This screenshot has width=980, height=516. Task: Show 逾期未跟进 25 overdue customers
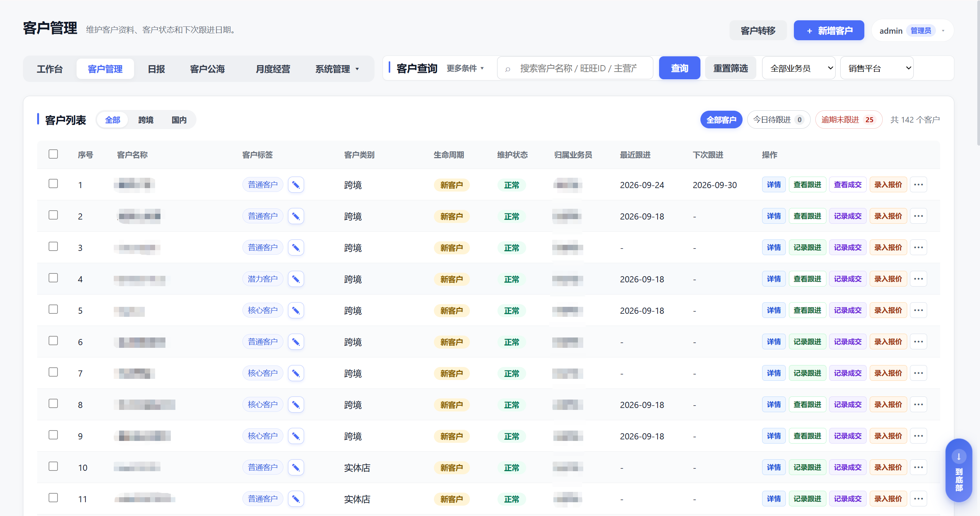[x=849, y=120]
